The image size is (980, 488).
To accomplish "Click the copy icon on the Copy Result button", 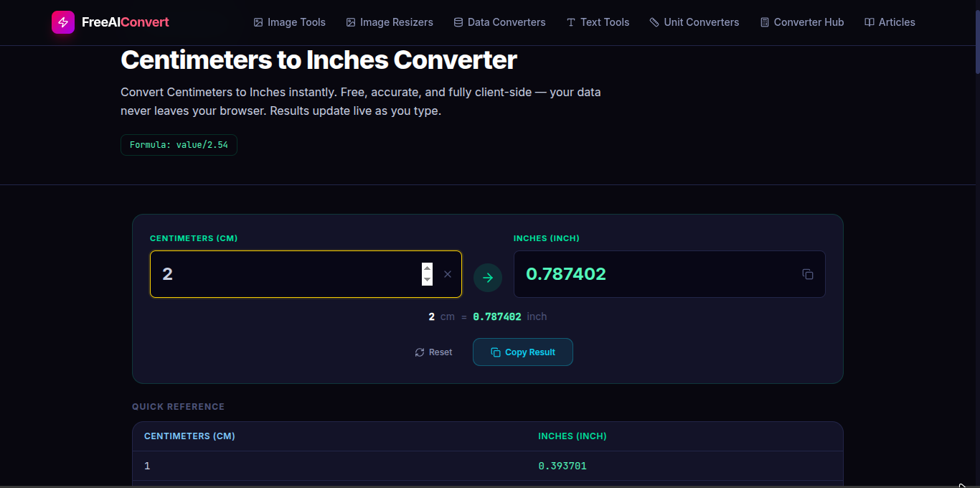I will [495, 352].
